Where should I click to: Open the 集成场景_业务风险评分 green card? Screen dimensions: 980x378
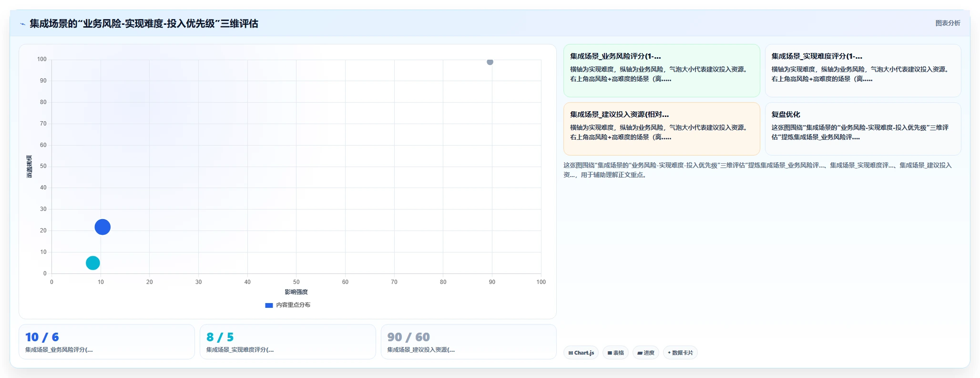coord(662,71)
